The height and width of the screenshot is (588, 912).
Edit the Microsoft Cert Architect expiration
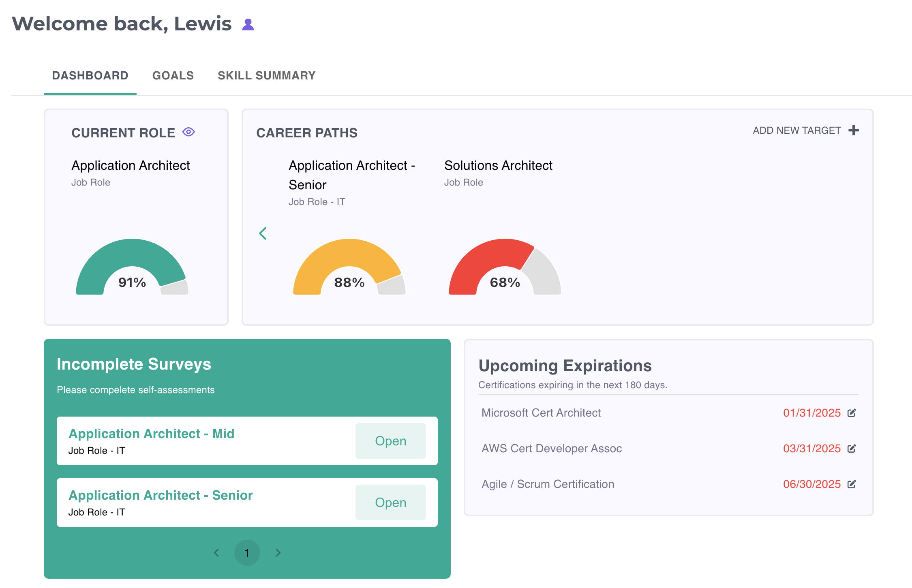pos(852,413)
